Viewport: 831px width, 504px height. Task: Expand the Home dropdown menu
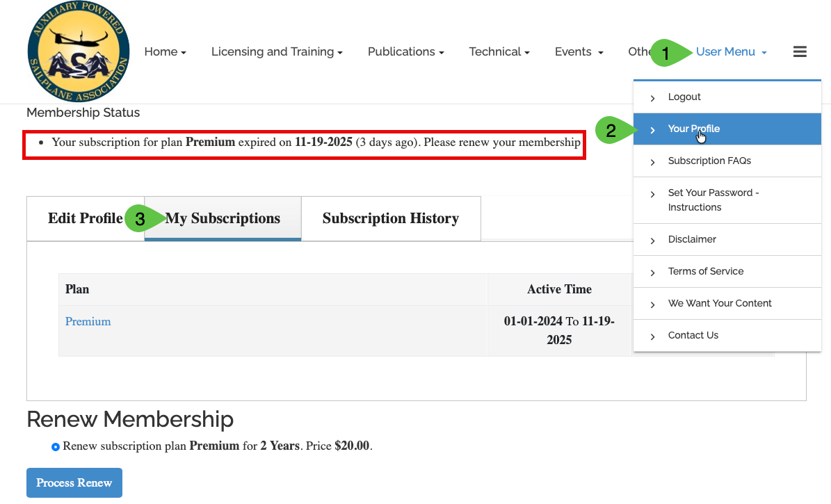coord(165,52)
